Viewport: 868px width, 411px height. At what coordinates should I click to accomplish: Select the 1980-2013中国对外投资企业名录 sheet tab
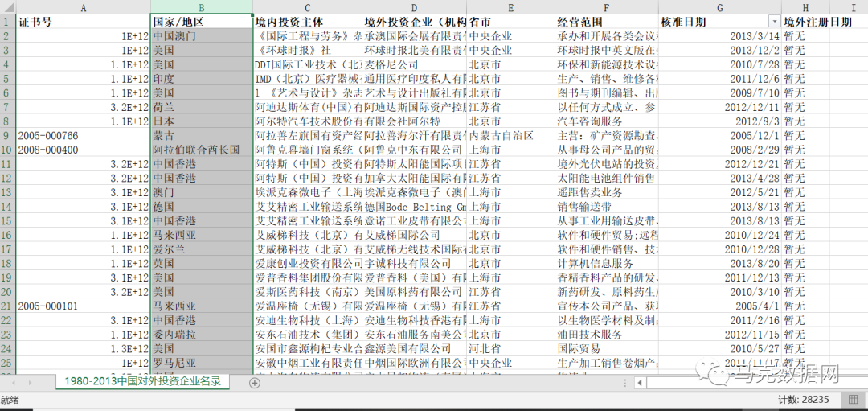pos(143,381)
